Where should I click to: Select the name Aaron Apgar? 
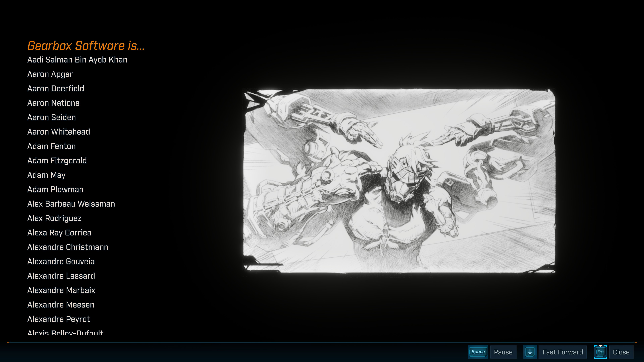click(50, 74)
